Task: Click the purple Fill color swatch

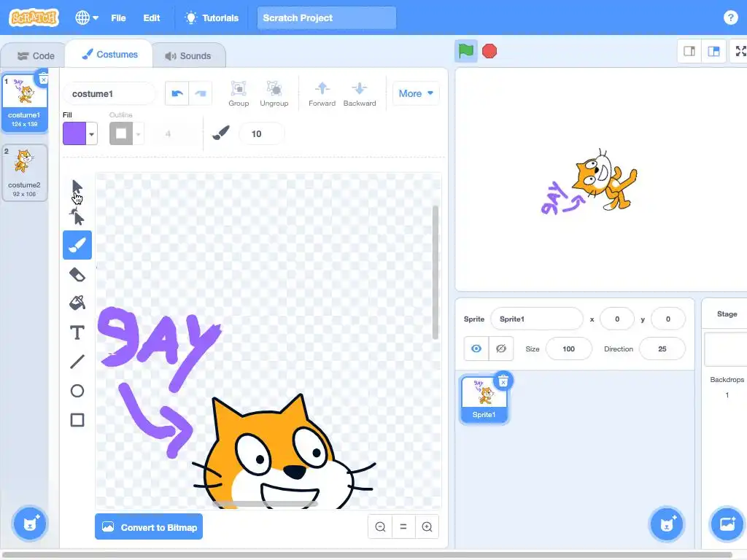Action: (x=74, y=134)
